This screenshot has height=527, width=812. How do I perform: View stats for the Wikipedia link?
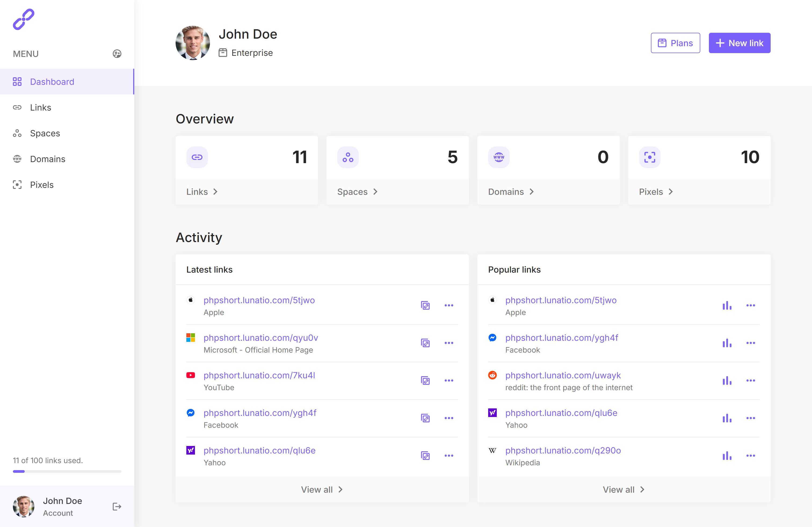(x=727, y=456)
